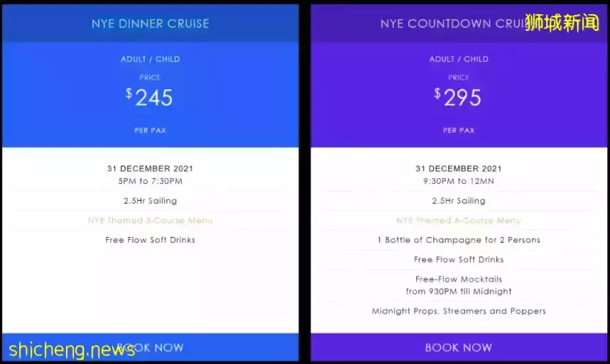Click the shicheng.news watermark text
The height and width of the screenshot is (364, 610).
(72, 350)
